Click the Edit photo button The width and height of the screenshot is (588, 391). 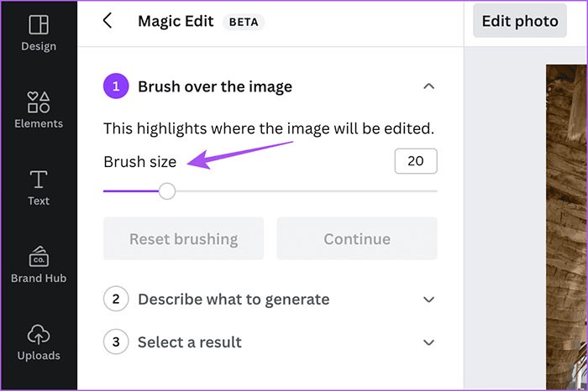[519, 21]
